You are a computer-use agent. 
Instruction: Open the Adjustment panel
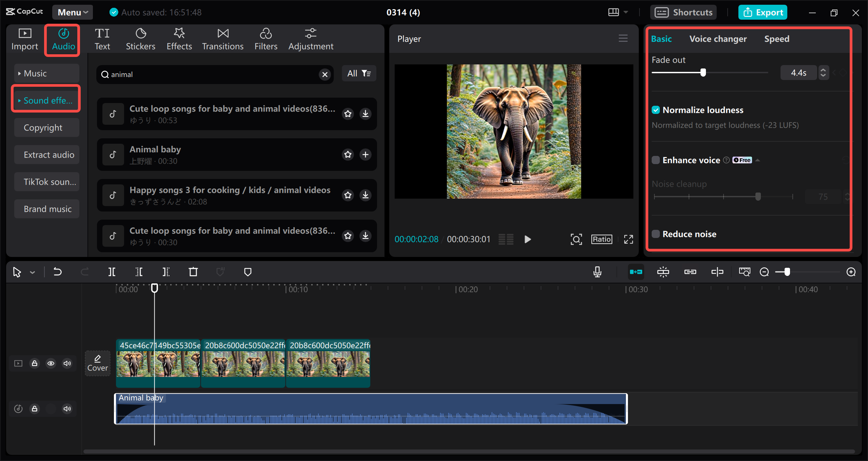coord(311,38)
